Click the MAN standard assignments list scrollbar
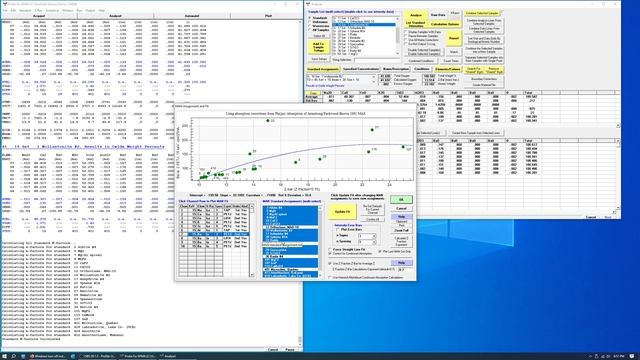 pyautogui.click(x=320, y=241)
